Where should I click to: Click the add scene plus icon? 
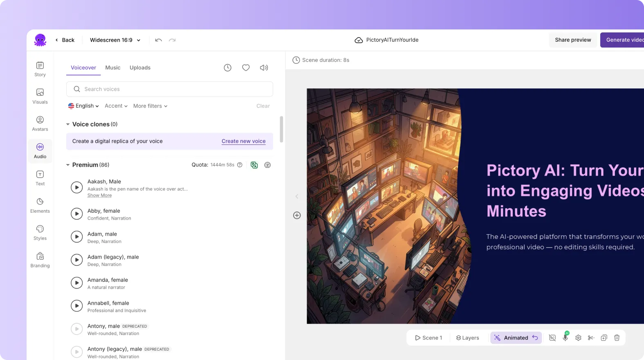pyautogui.click(x=297, y=215)
